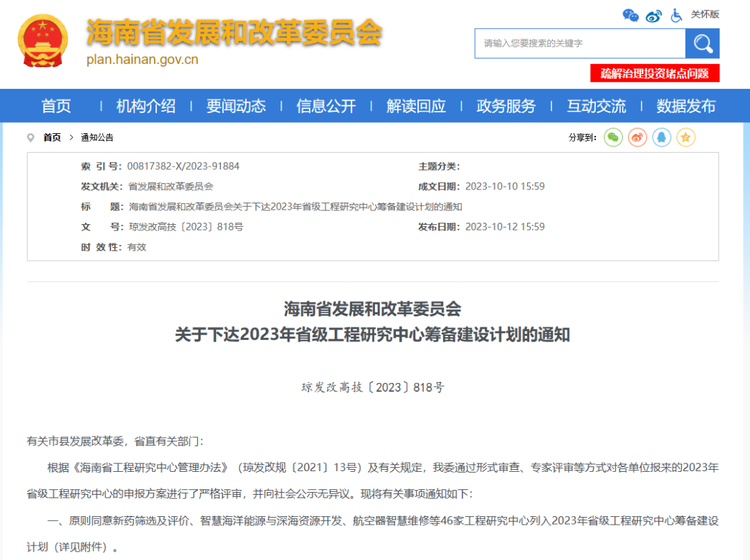
Task: Open the 互动交流 navigation menu
Action: coord(596,106)
